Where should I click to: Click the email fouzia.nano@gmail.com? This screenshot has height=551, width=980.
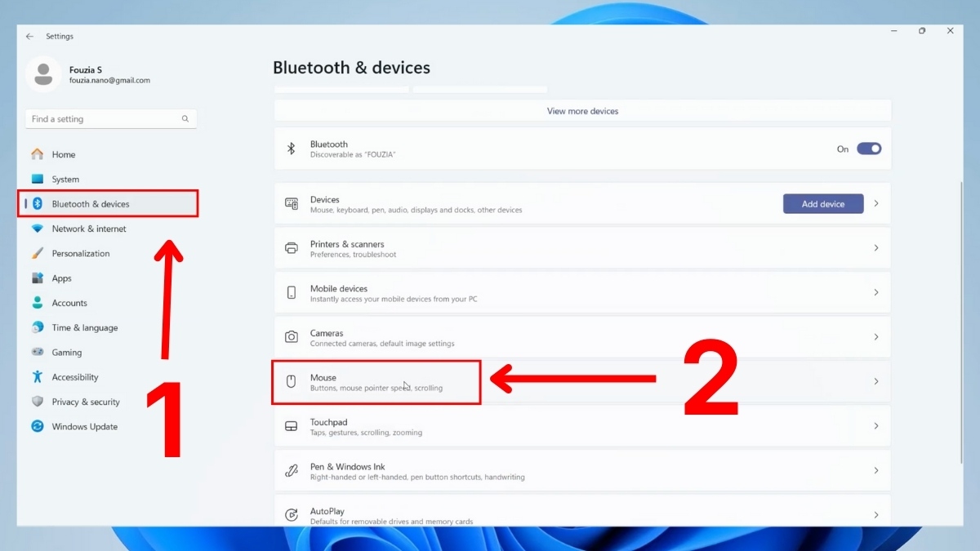coord(109,81)
